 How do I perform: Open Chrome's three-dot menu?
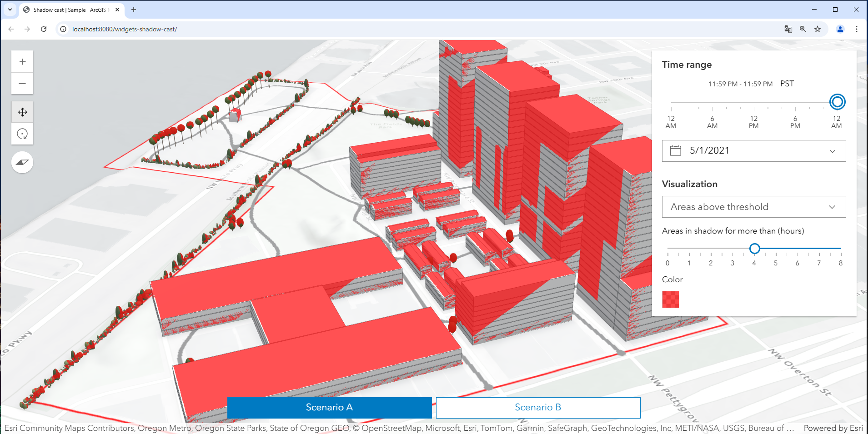tap(857, 29)
